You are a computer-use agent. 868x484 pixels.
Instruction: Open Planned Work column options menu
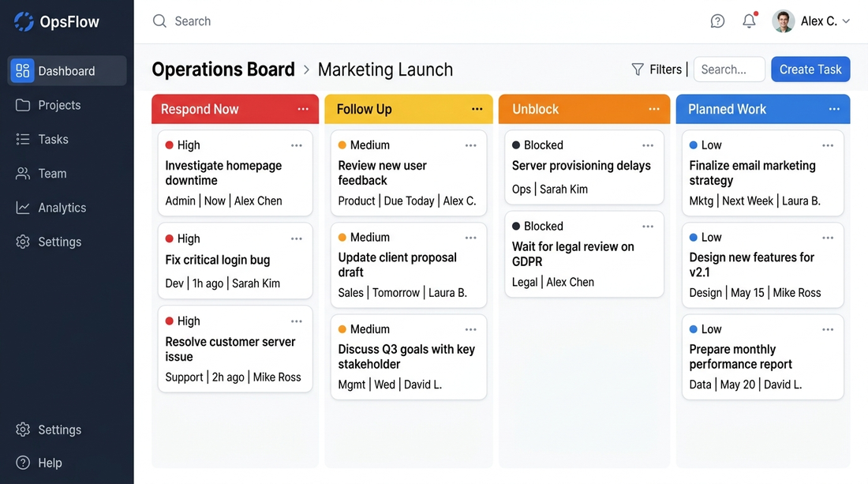pos(834,109)
